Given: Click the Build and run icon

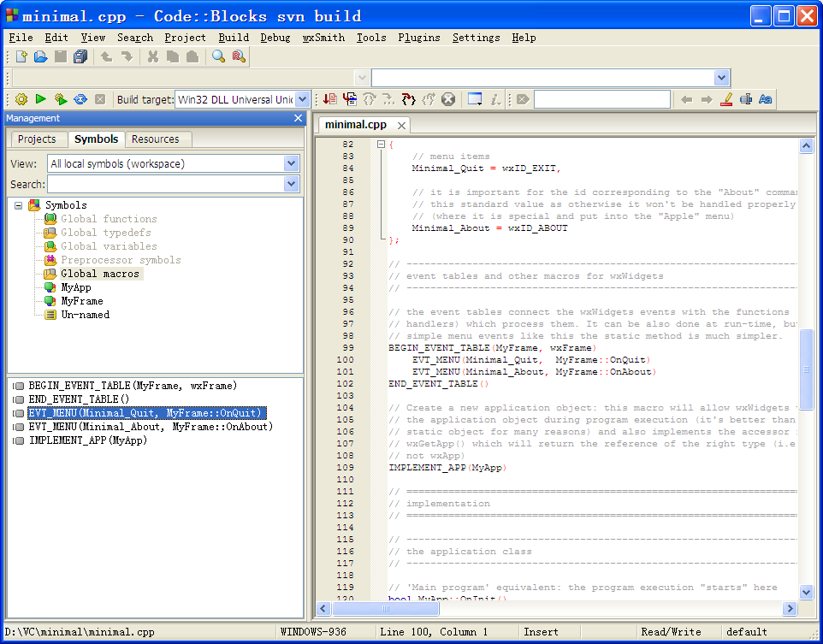Looking at the screenshot, I should point(61,99).
